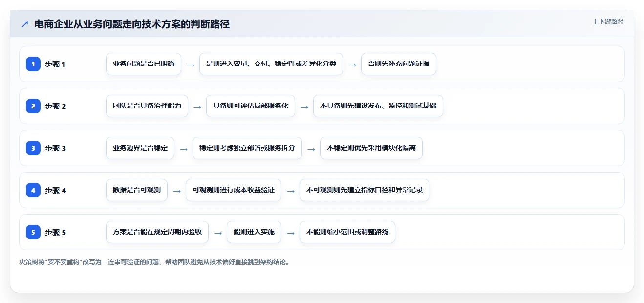Click the 上下游路径 label in the header

point(608,22)
